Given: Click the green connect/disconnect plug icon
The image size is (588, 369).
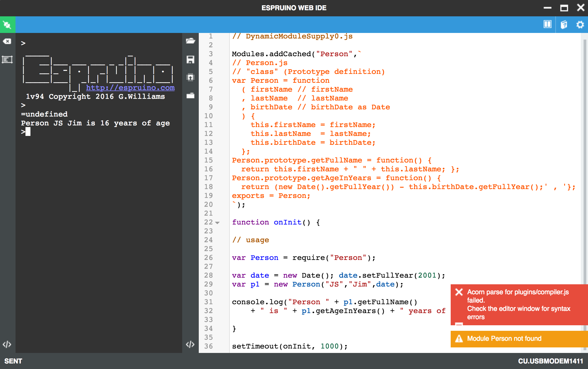Looking at the screenshot, I should click(7, 25).
